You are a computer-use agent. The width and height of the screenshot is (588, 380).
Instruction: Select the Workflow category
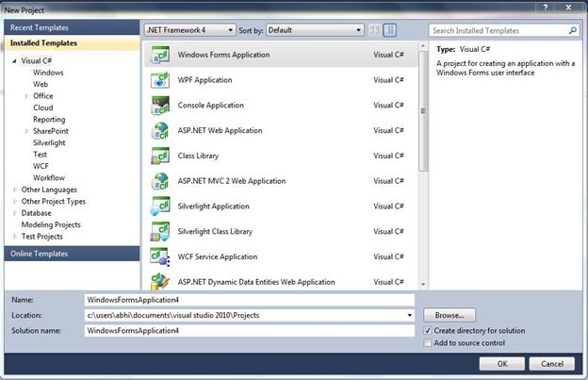pyautogui.click(x=49, y=178)
